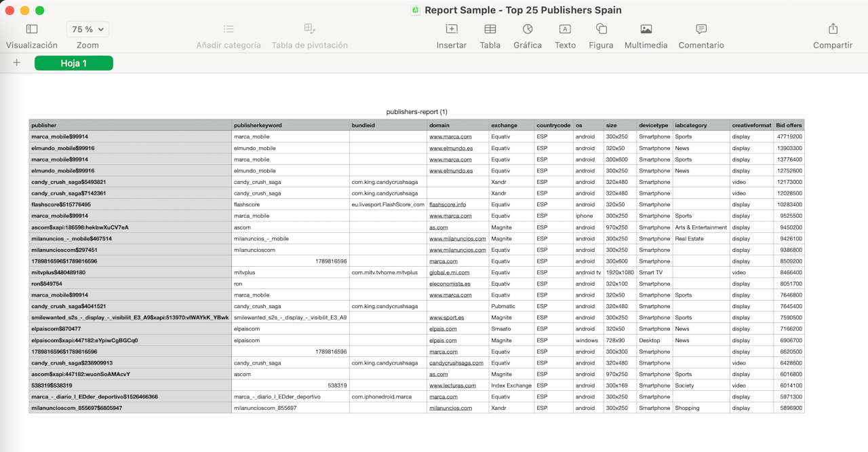Select cell candy_crush_saga$5493821
Image resolution: width=868 pixels, height=452 pixels.
[130, 182]
